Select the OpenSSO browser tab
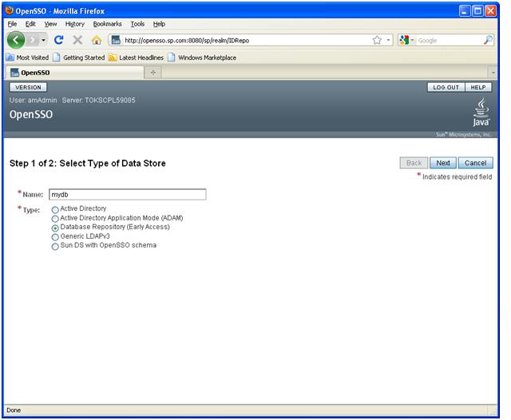Screen dimensions: 511x420 [x=75, y=73]
